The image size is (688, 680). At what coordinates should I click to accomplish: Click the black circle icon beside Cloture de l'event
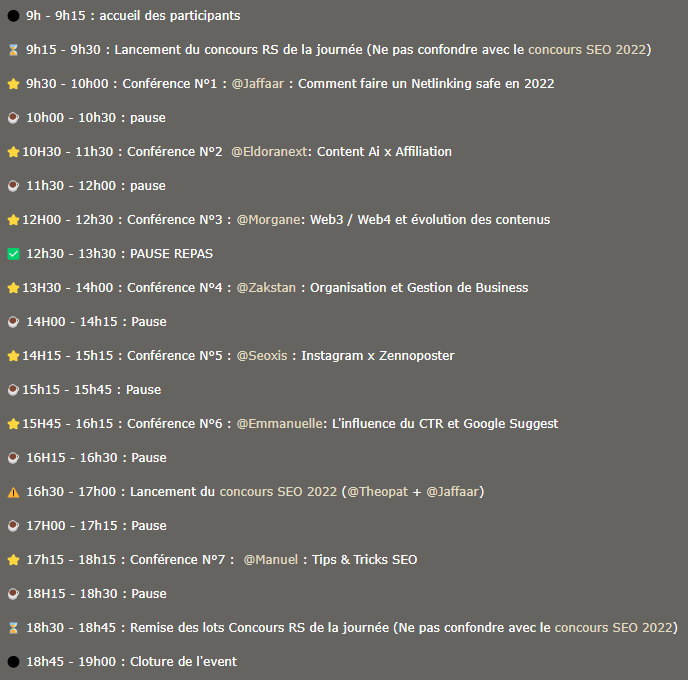click(14, 662)
